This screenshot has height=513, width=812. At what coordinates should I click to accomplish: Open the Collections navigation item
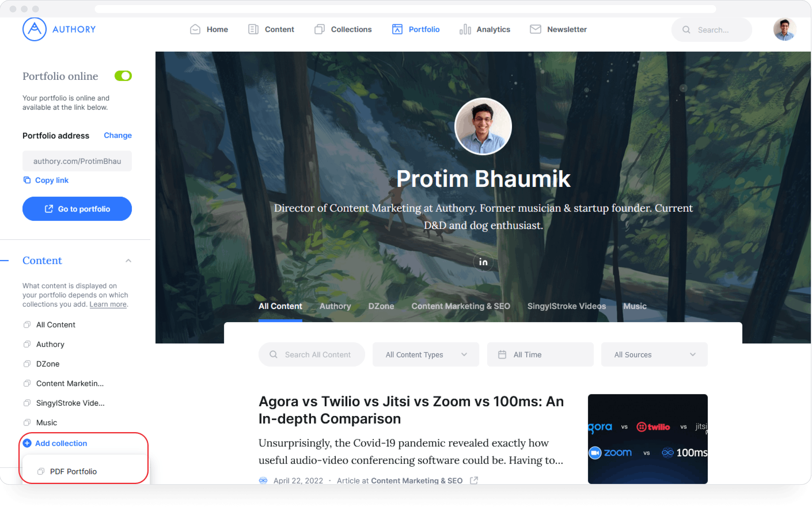coord(343,29)
